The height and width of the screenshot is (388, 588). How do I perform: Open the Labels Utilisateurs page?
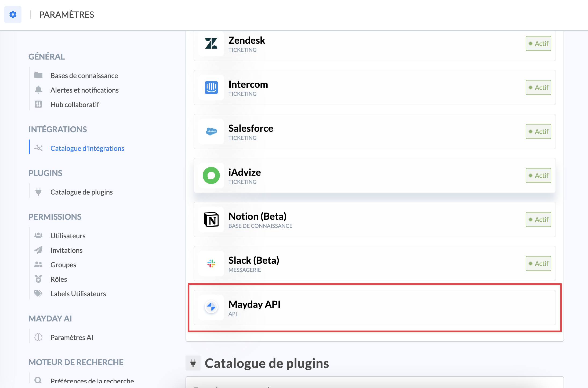[78, 294]
